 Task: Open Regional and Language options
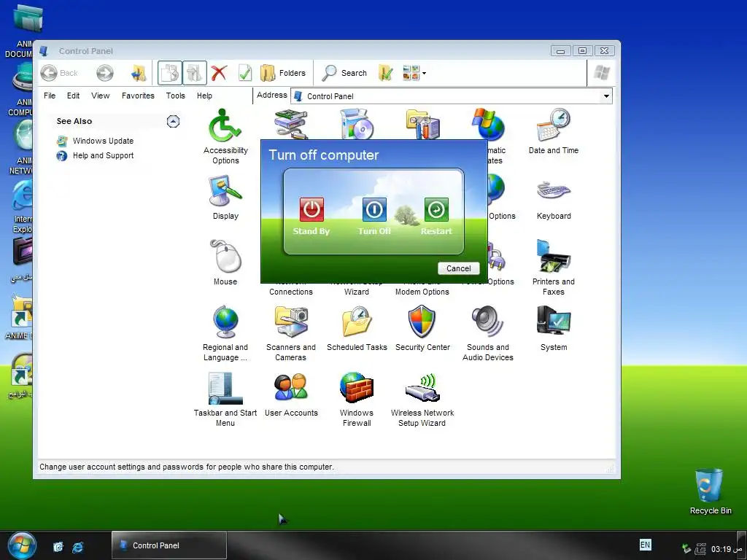tap(225, 333)
